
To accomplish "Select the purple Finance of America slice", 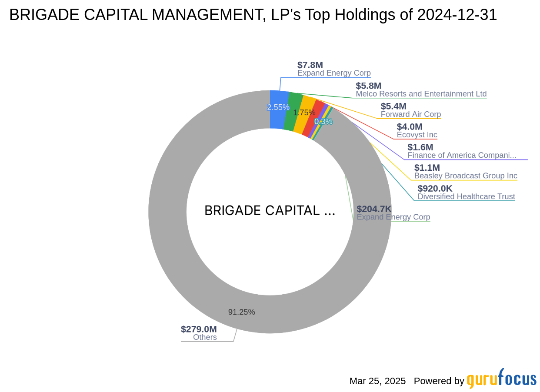I will (322, 119).
